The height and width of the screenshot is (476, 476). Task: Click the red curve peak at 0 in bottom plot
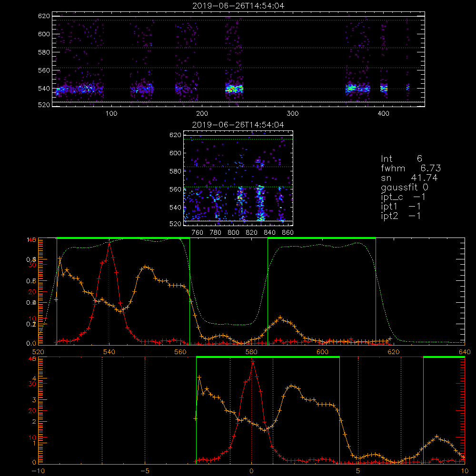tap(253, 362)
